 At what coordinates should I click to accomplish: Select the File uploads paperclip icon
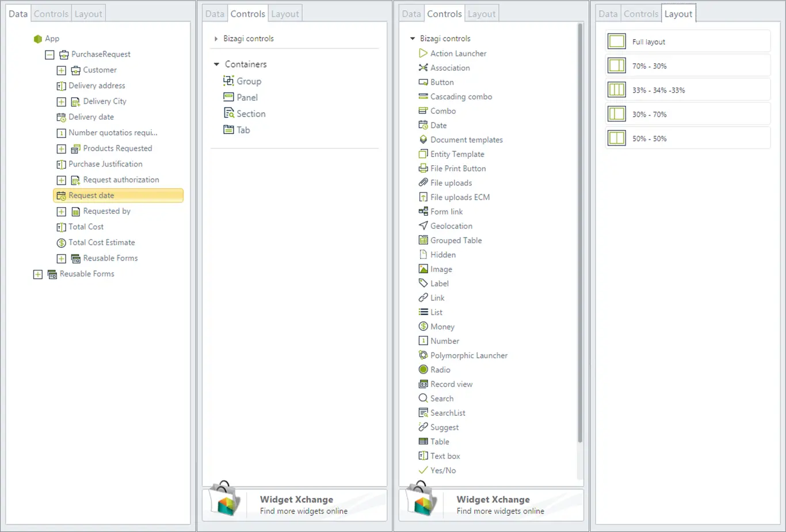[423, 183]
